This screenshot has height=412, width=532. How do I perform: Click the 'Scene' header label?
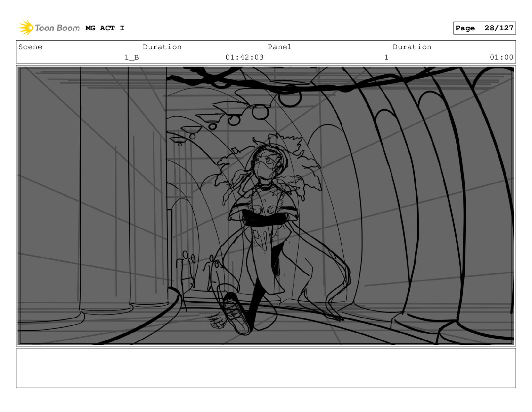pos(30,47)
